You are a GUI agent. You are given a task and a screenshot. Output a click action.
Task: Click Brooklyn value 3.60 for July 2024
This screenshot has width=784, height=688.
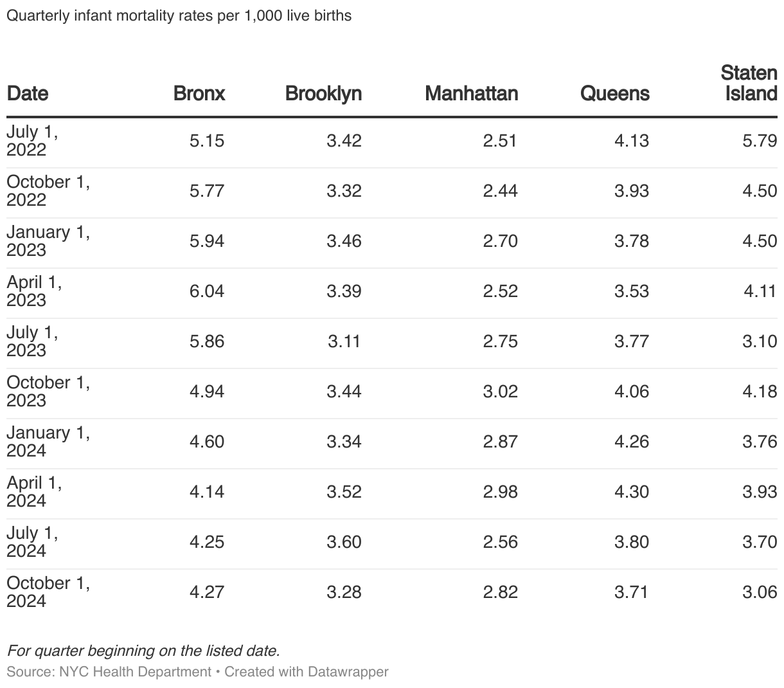click(344, 542)
